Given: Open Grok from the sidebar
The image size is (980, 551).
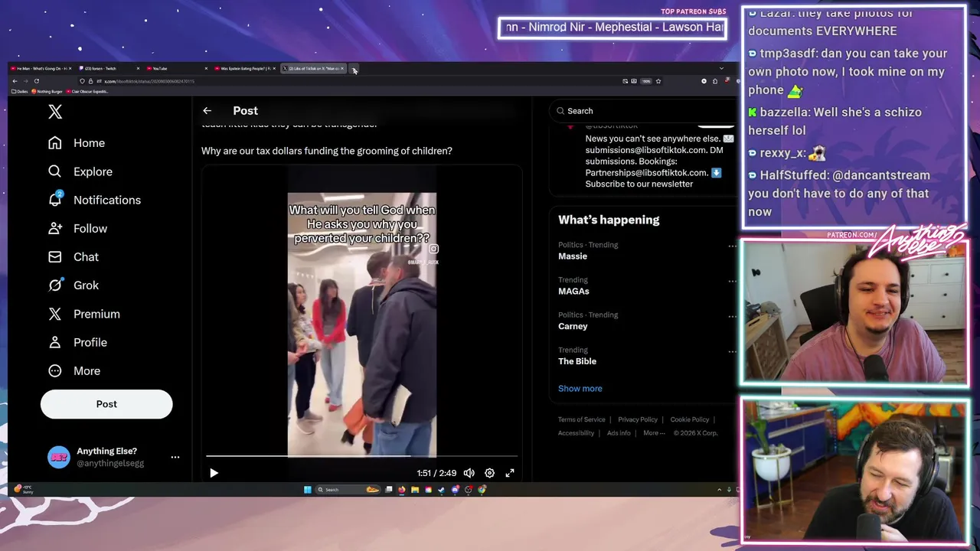Looking at the screenshot, I should point(73,285).
